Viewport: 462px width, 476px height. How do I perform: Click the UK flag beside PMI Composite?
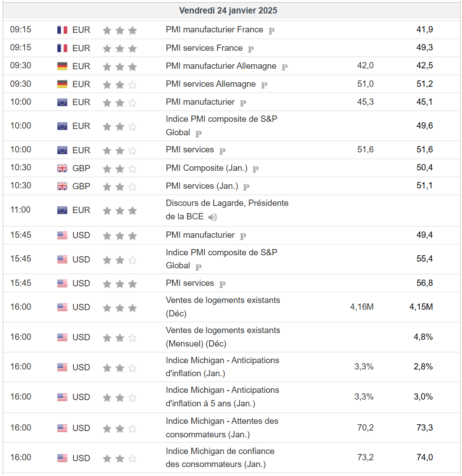(x=62, y=169)
